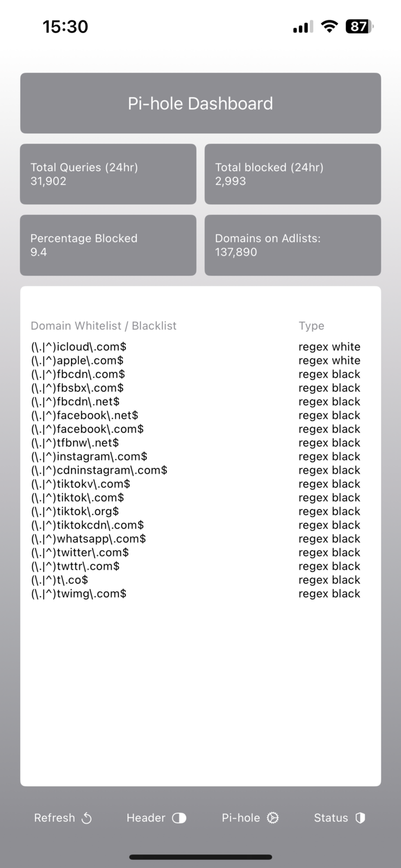
Task: Tap the Status shield icon
Action: click(x=360, y=818)
